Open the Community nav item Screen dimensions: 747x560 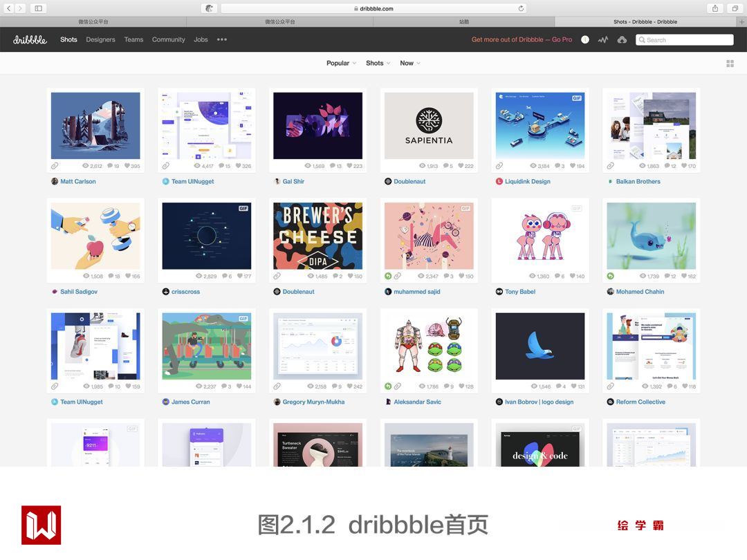click(x=169, y=39)
